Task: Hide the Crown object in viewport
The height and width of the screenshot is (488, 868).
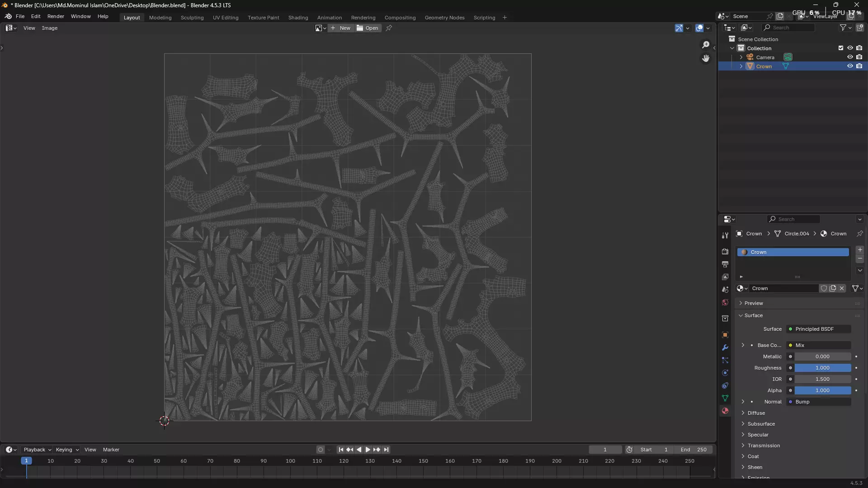Action: point(850,66)
